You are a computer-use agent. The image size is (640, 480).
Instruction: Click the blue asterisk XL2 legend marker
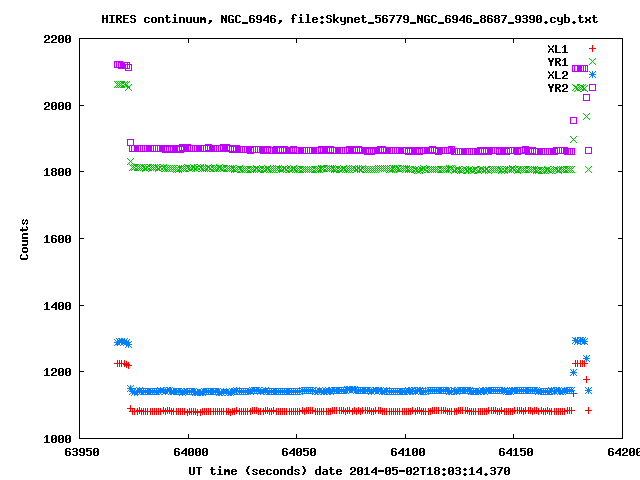click(592, 75)
